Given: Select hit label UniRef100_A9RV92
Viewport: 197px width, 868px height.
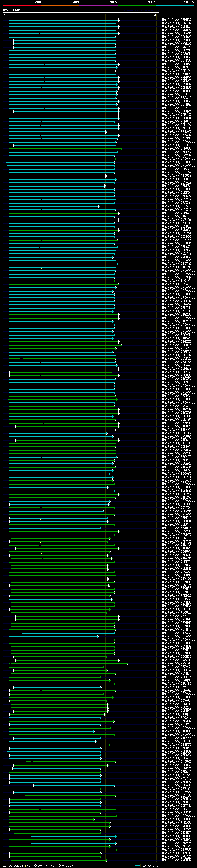Looking at the screenshot, I should [177, 47].
